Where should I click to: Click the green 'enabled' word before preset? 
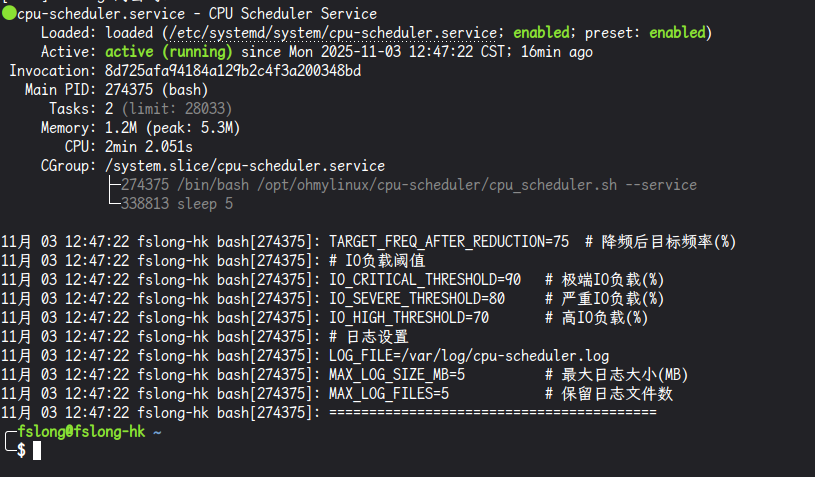pyautogui.click(x=541, y=33)
